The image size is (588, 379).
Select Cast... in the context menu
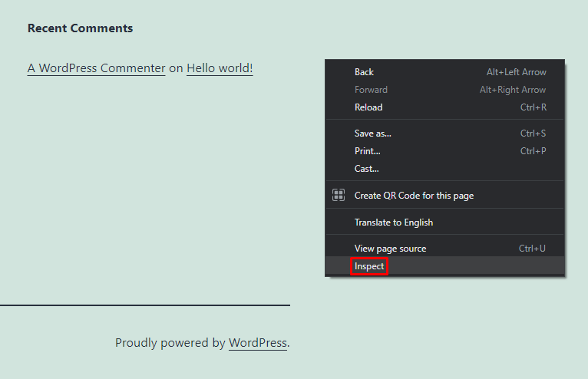tap(366, 169)
